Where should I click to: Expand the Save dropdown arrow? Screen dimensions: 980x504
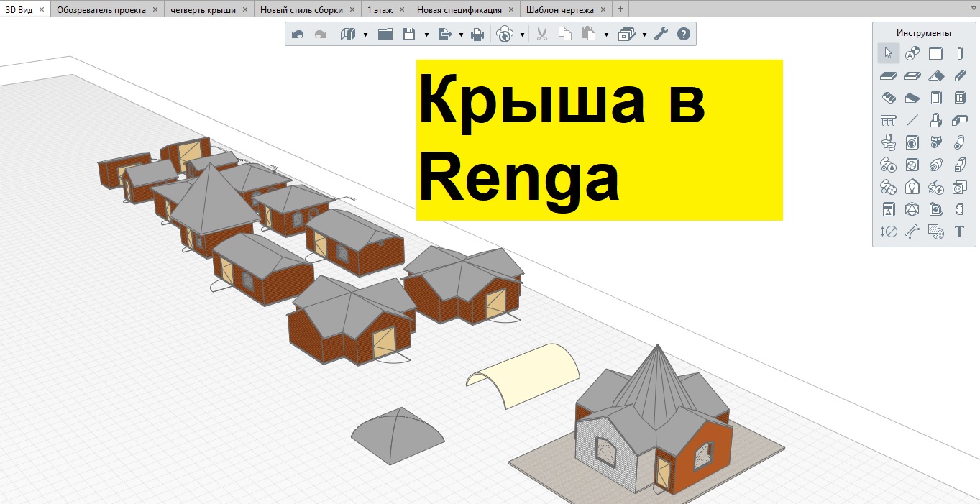click(426, 35)
